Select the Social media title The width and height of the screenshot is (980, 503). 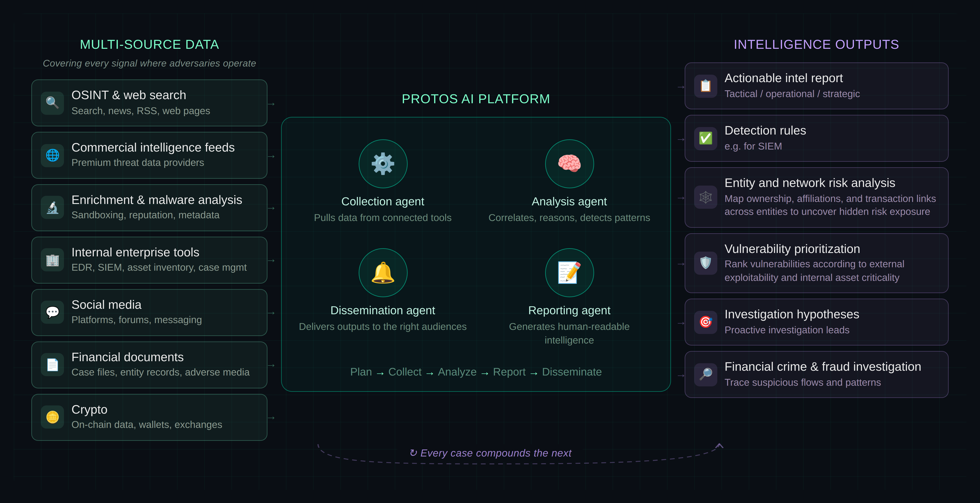(x=106, y=305)
